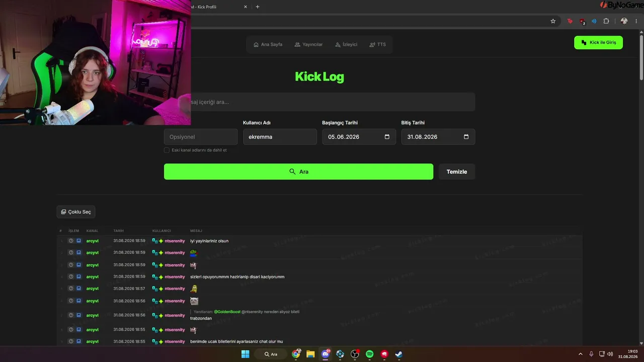Viewport: 644px width, 362px height.
Task: Click the blue image icon in the 'benimde ucak biletlerini' row
Action: [78, 341]
